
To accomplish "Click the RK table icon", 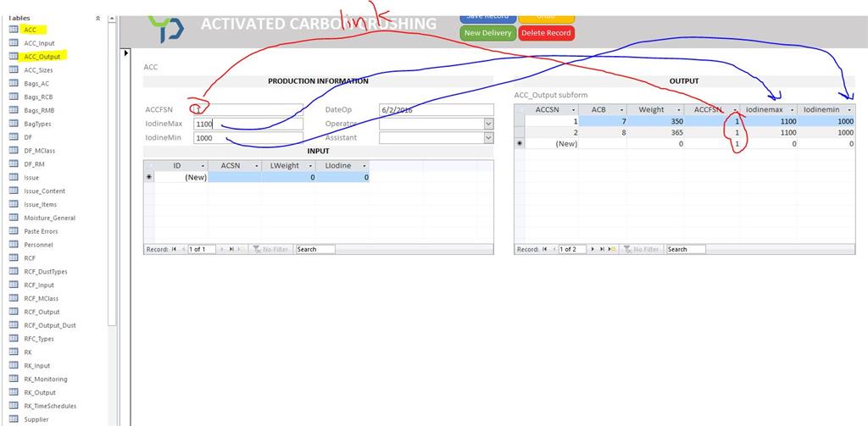I will click(x=14, y=351).
